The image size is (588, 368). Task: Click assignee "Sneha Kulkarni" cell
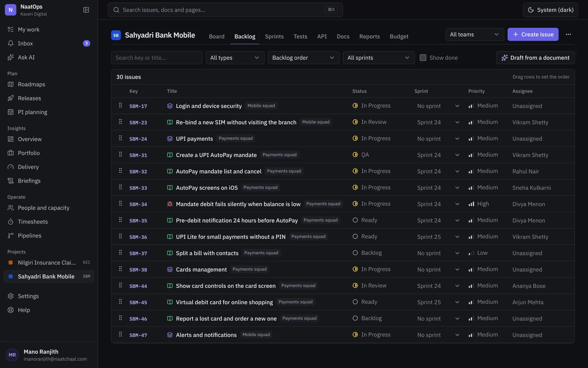(531, 188)
